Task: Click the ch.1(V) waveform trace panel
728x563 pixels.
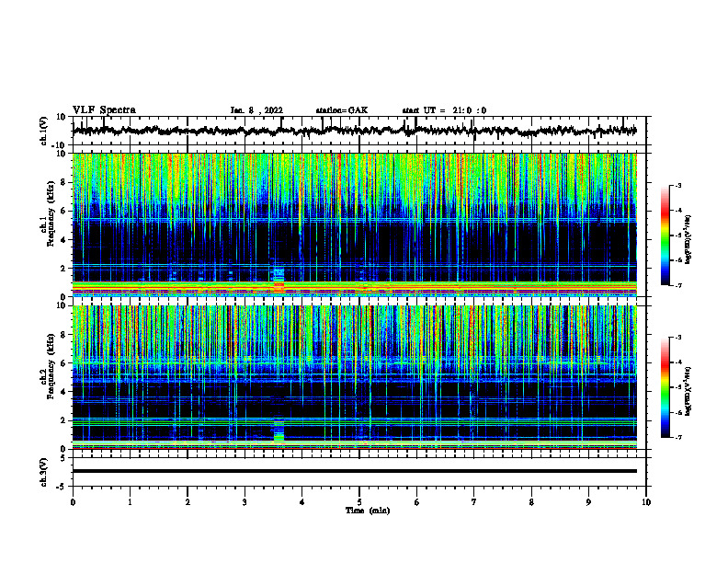Action: click(358, 131)
